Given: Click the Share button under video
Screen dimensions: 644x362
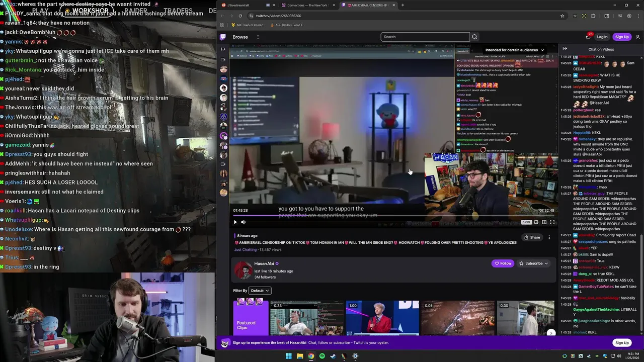Looking at the screenshot, I should tap(532, 237).
